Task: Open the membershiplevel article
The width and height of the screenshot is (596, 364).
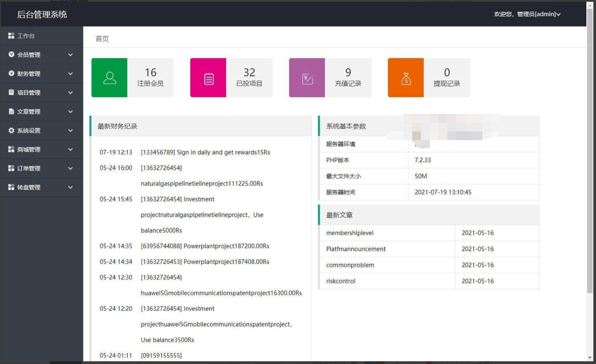Action: click(x=350, y=233)
